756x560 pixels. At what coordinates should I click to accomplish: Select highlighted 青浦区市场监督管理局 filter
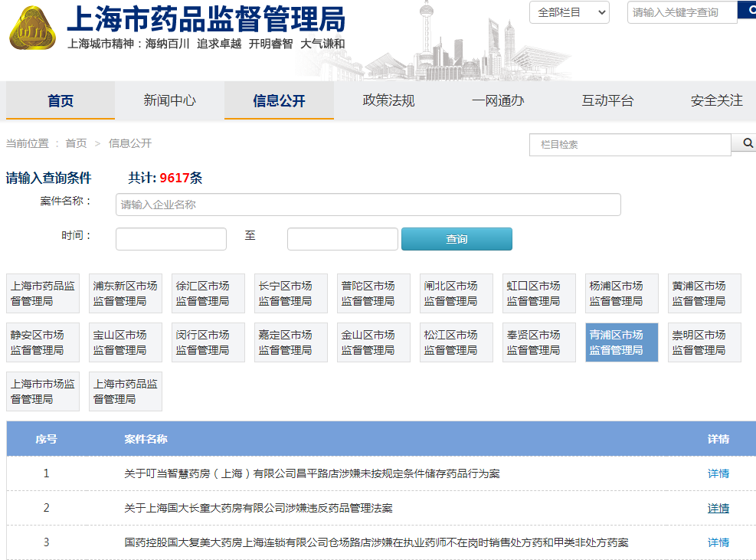point(622,342)
